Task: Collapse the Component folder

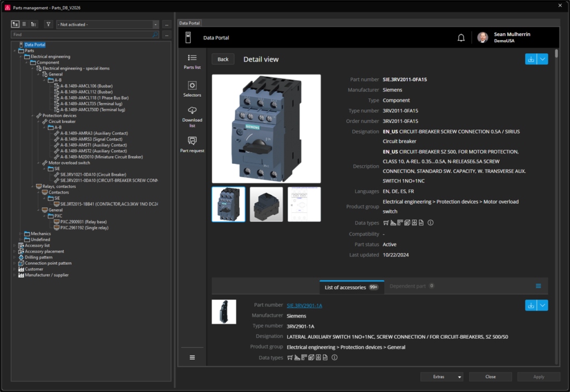Action: point(27,62)
